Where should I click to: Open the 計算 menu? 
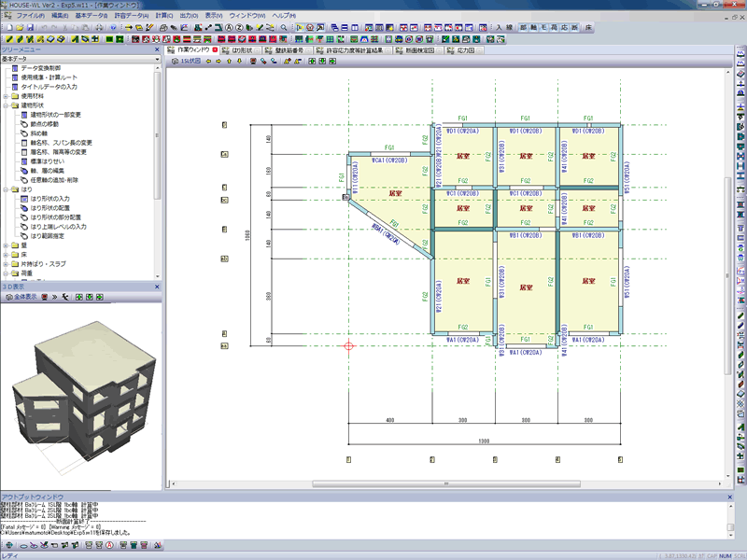click(x=164, y=17)
